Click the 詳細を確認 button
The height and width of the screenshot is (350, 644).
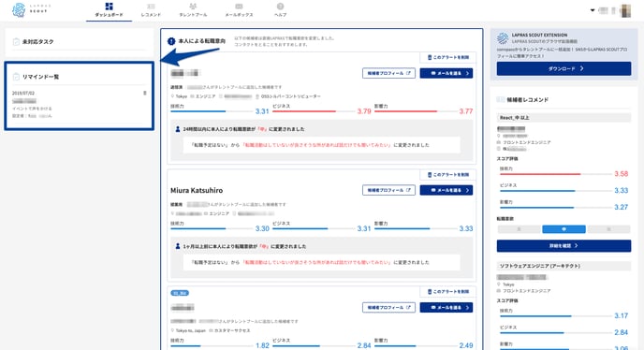563,246
